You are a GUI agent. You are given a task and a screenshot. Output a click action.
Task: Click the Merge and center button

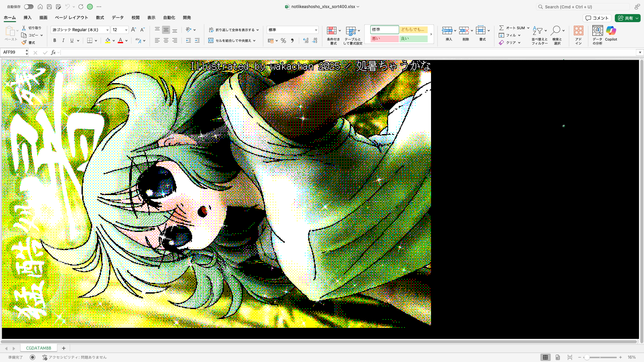[x=232, y=41]
